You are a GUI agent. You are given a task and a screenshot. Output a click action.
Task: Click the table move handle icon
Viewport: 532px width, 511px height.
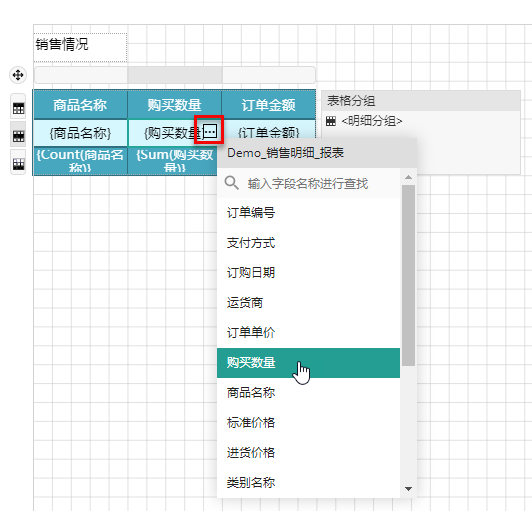(18, 75)
